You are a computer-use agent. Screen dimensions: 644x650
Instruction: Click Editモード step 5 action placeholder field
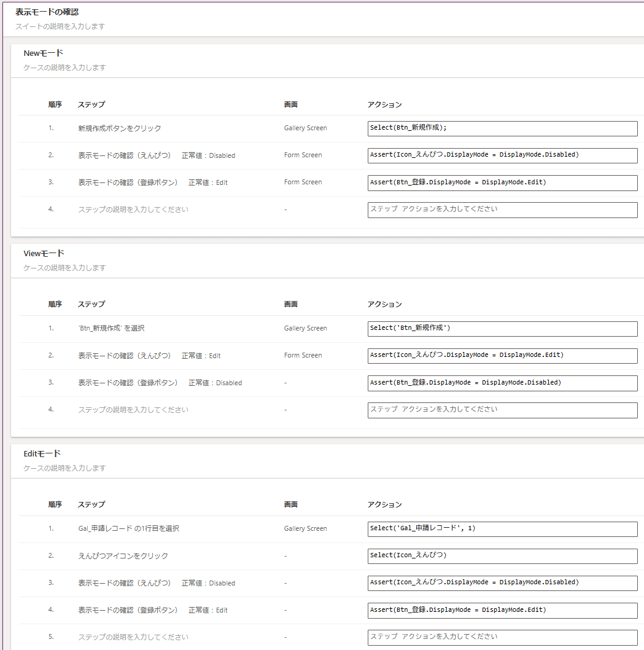pos(502,637)
